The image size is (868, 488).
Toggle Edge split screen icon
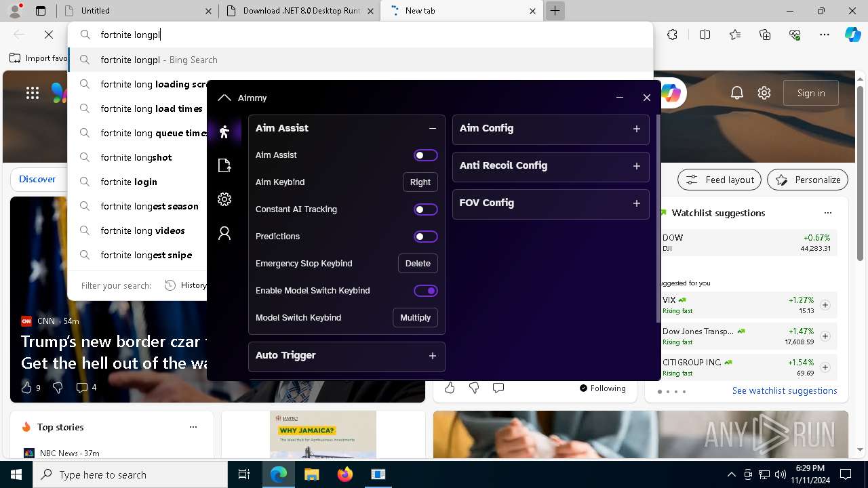click(705, 35)
